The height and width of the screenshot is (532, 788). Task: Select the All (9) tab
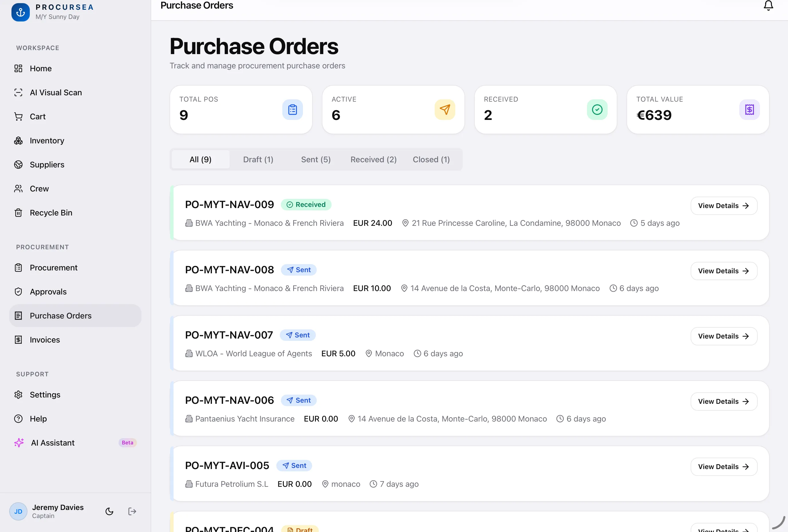(x=200, y=159)
